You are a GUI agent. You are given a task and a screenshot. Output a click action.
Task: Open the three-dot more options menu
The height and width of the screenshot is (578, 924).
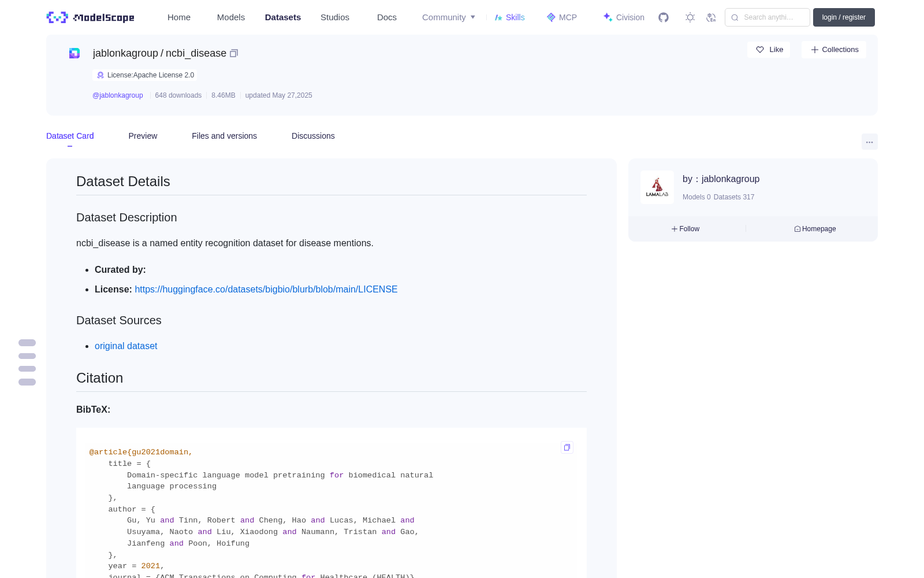(869, 142)
